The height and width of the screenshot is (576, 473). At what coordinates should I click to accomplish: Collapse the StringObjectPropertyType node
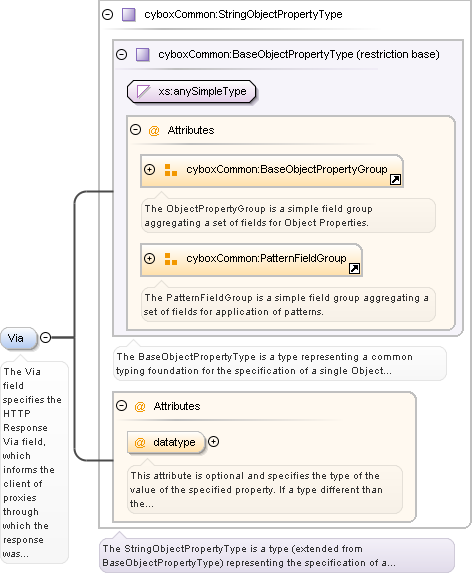pos(108,15)
